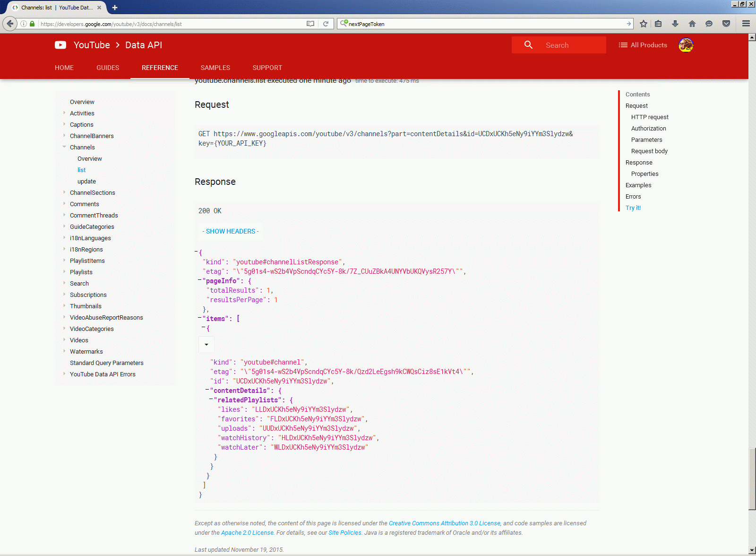This screenshot has width=756, height=556.
Task: Switch to the GUIDES tab
Action: click(x=108, y=68)
